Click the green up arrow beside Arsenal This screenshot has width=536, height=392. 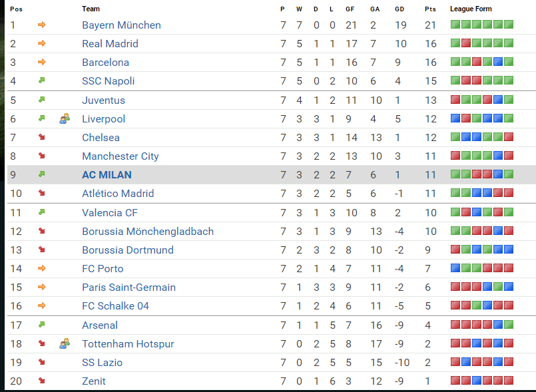pos(41,325)
